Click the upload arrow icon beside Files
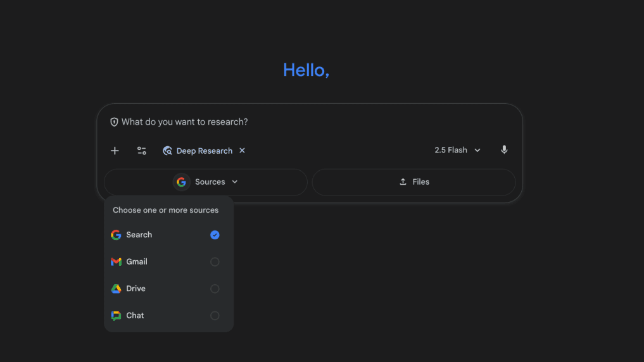 pos(403,182)
